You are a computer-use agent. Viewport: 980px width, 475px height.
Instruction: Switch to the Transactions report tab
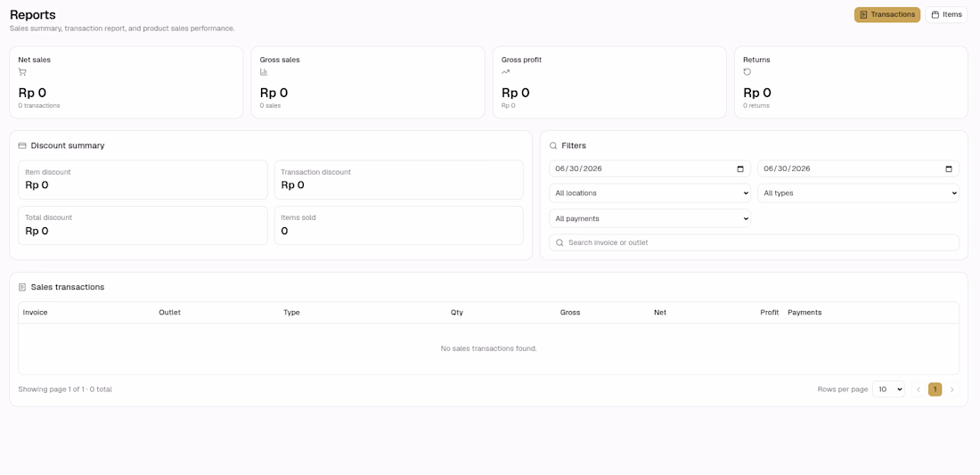click(x=886, y=14)
